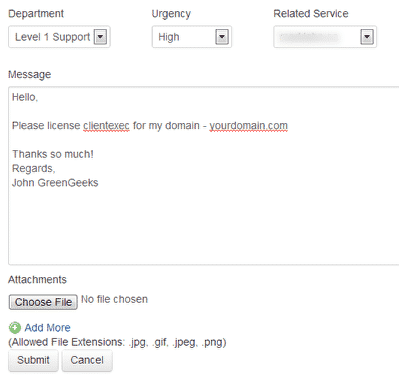The width and height of the screenshot is (399, 381).
Task: Place cursor on the misspelled word clientexec
Action: 106,126
